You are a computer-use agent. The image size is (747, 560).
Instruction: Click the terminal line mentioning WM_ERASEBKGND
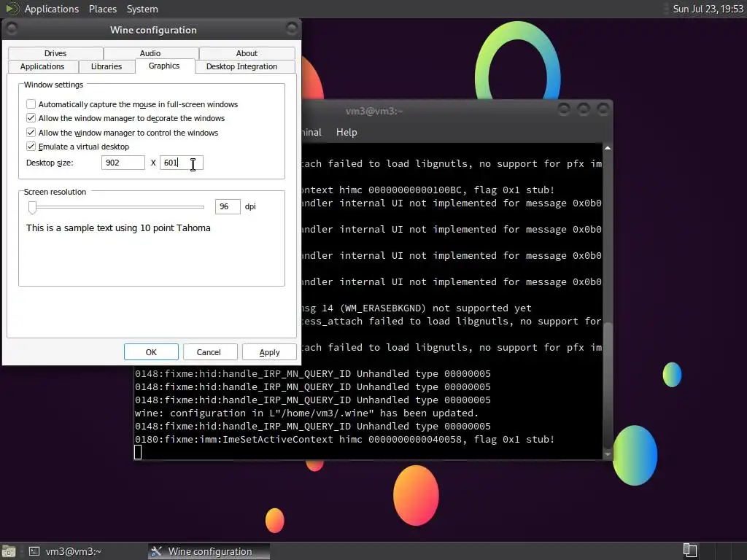point(417,308)
